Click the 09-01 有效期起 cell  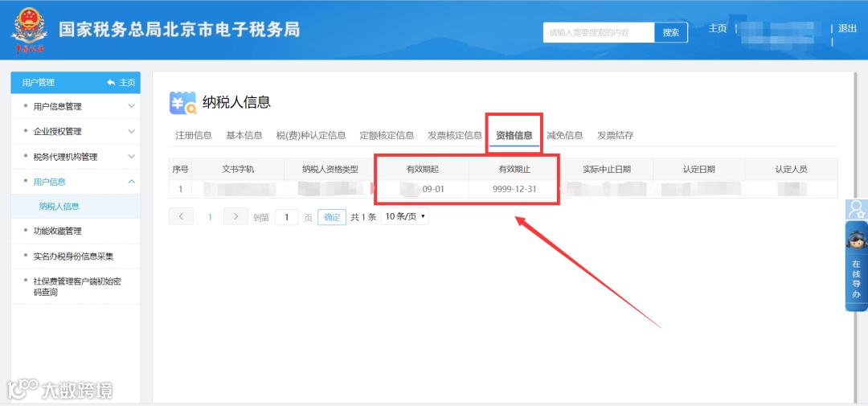[422, 189]
